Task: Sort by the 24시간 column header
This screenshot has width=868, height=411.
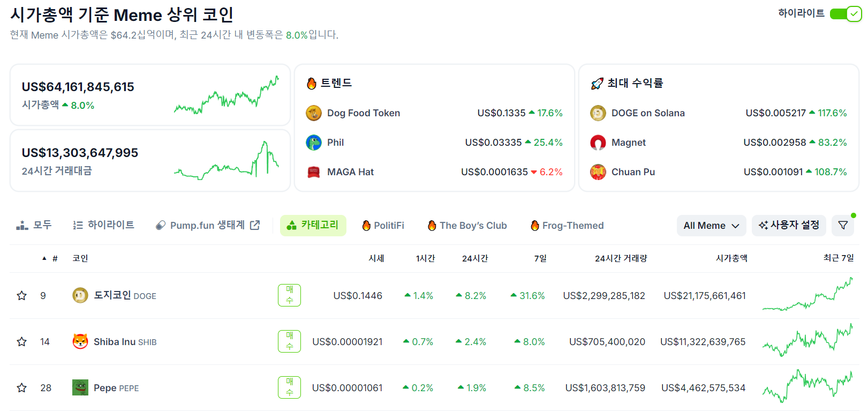Action: coord(475,258)
